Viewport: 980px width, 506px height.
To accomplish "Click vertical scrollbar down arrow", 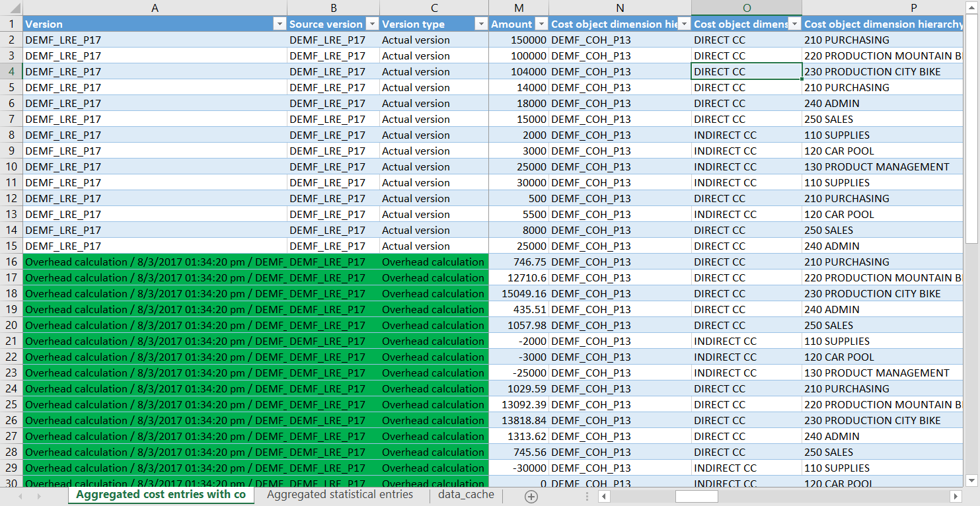I will [x=971, y=480].
